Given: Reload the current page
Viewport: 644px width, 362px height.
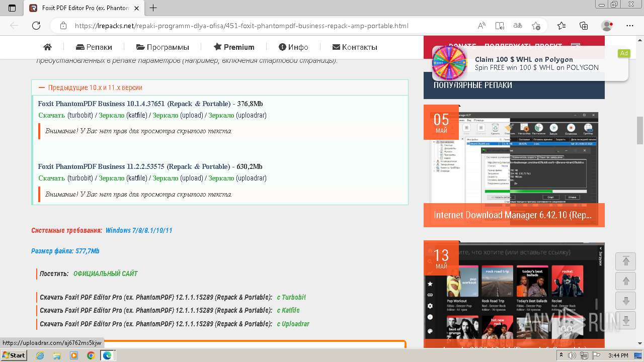Looking at the screenshot, I should (x=36, y=26).
